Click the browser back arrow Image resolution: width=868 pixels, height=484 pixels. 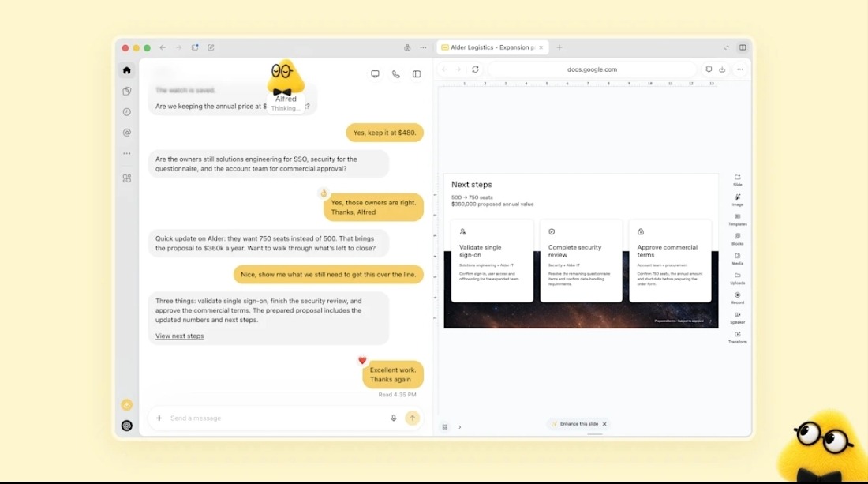444,69
